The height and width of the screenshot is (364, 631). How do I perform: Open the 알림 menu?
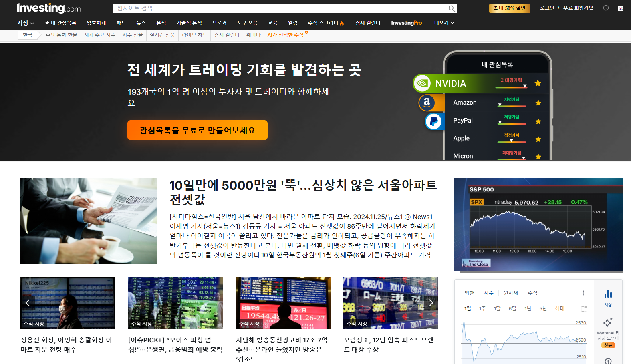[x=293, y=23]
